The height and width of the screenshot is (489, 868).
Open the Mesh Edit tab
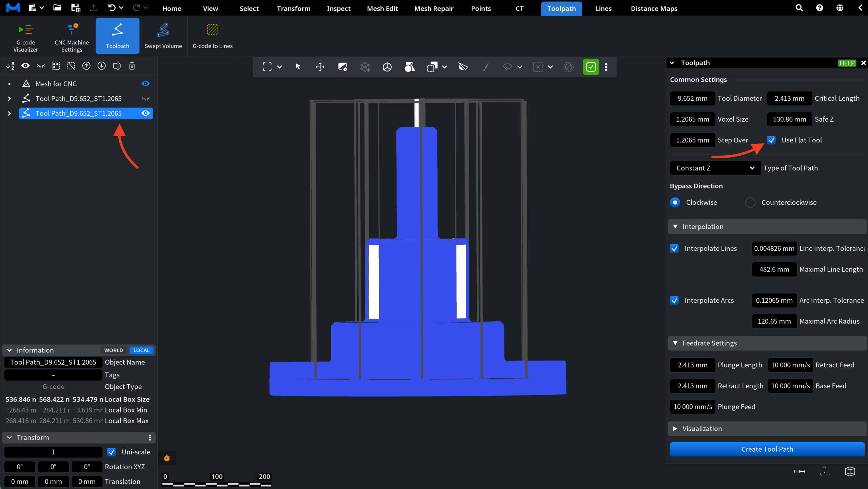point(382,8)
